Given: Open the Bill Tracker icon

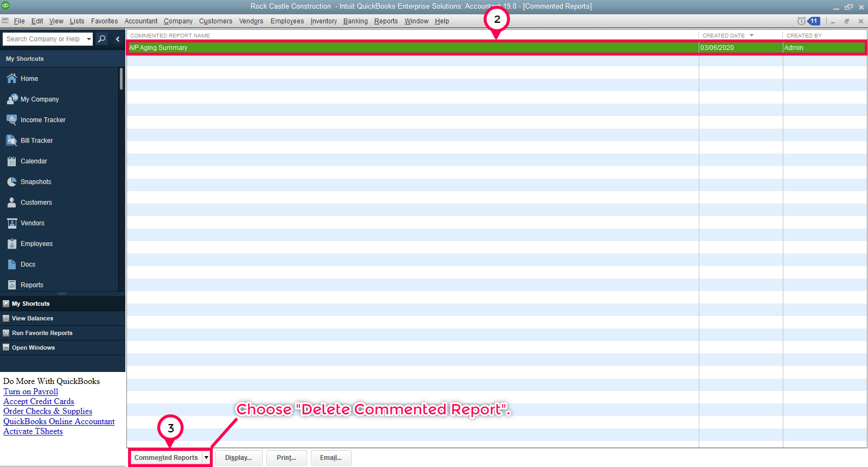Looking at the screenshot, I should coord(11,141).
